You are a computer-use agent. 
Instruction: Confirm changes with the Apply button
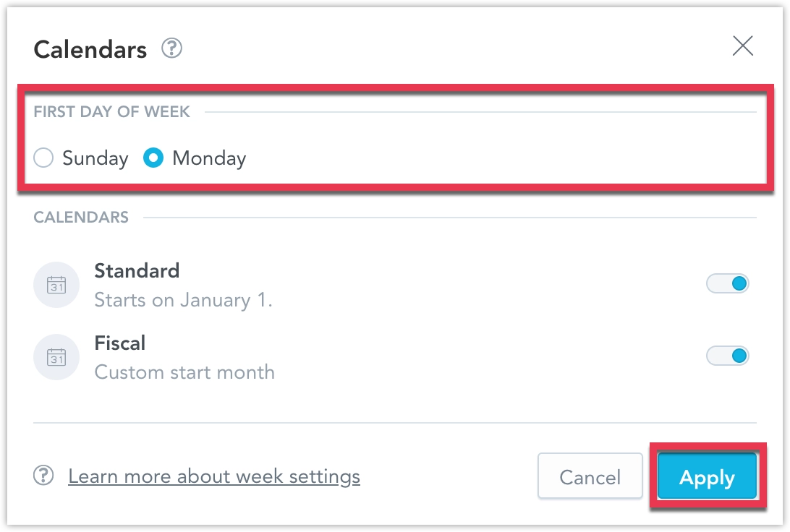pyautogui.click(x=707, y=477)
